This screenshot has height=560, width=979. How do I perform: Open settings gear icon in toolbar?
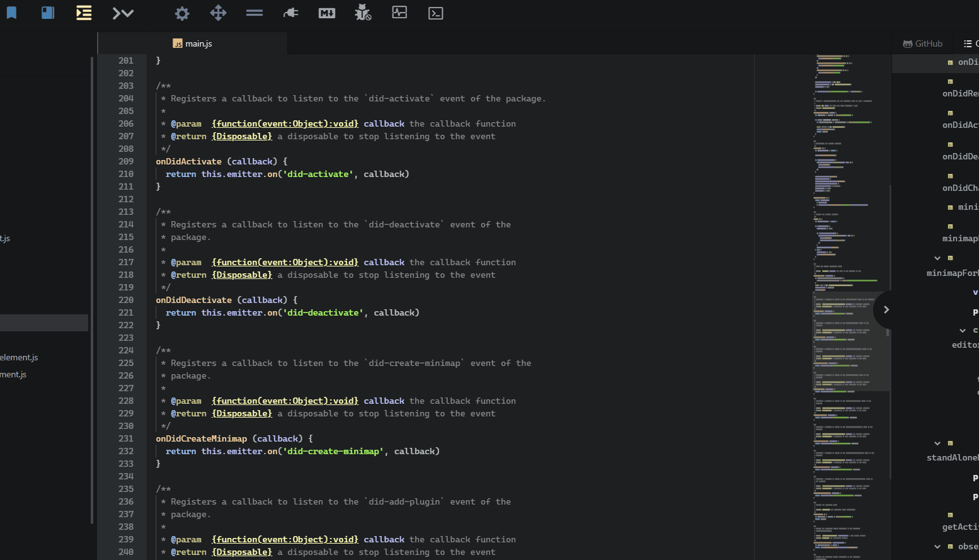tap(182, 13)
